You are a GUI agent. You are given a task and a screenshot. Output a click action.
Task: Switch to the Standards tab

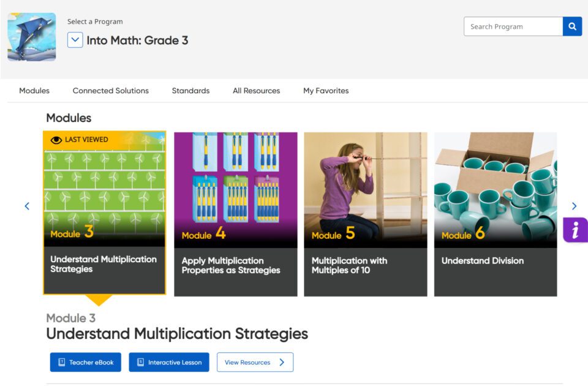pos(190,91)
